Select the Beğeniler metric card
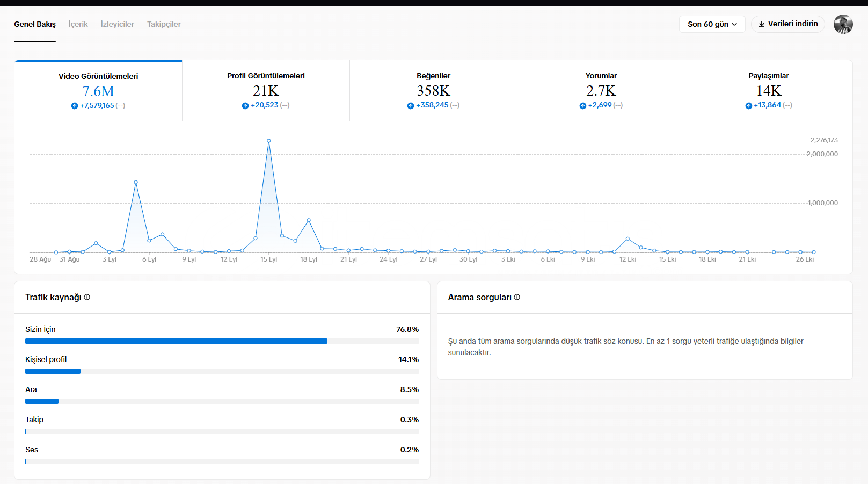868x484 pixels. [433, 90]
